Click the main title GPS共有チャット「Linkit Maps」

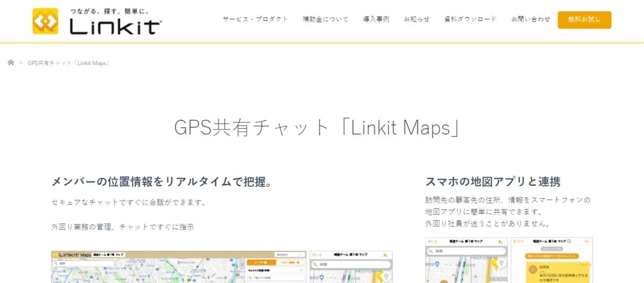pyautogui.click(x=318, y=128)
